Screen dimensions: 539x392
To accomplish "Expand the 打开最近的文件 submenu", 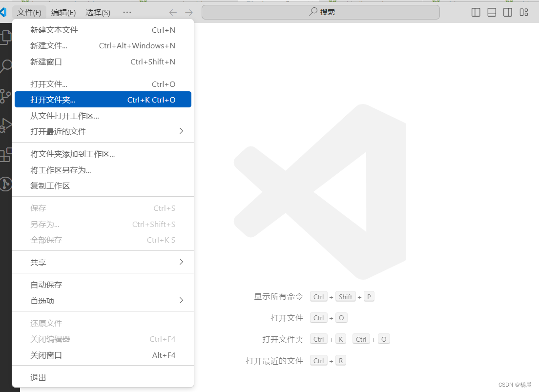I will coord(103,131).
